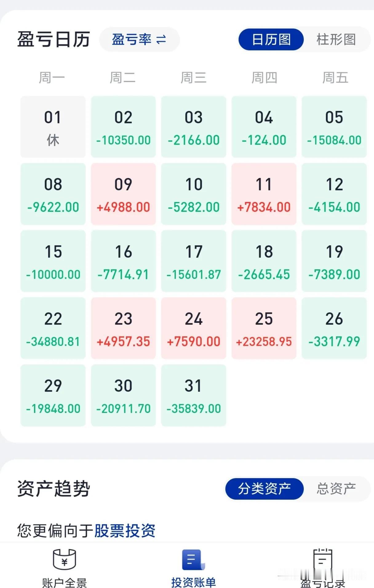This screenshot has width=374, height=588.
Task: Open day 25 with +23258.95 profit
Action: (x=264, y=328)
